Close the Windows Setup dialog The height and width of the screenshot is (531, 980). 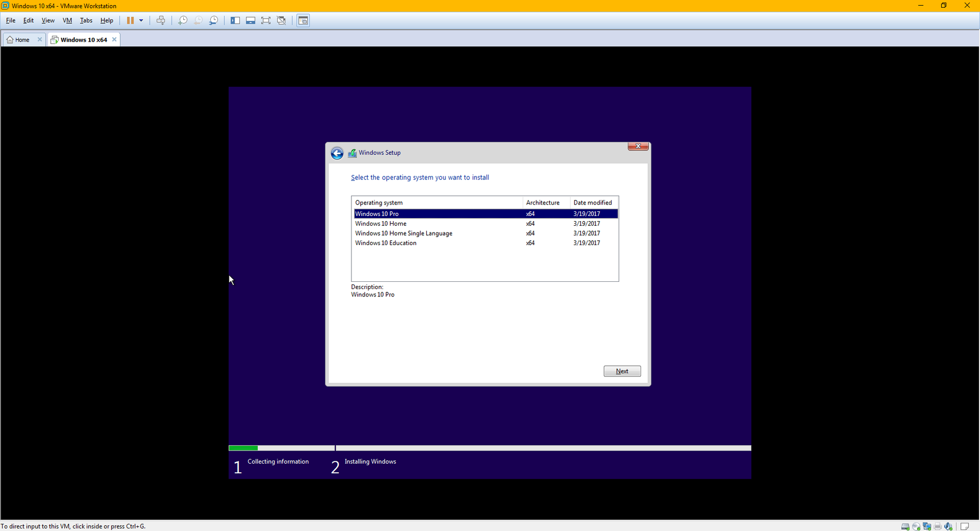[638, 146]
